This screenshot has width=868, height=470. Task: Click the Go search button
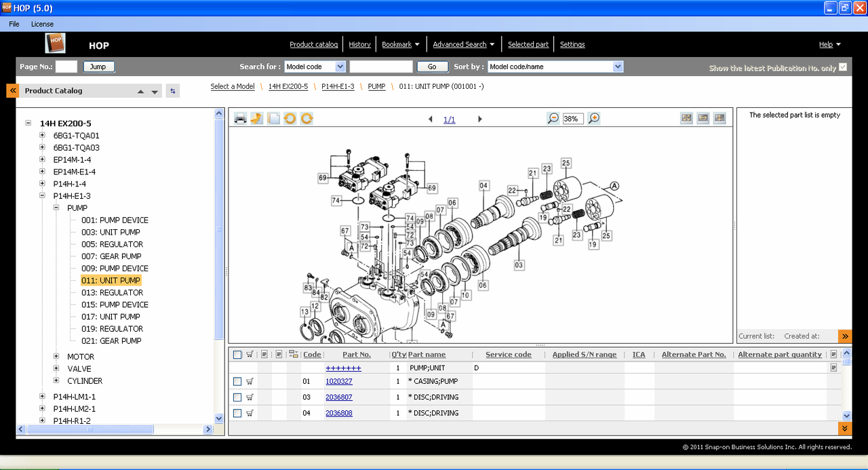pyautogui.click(x=432, y=66)
